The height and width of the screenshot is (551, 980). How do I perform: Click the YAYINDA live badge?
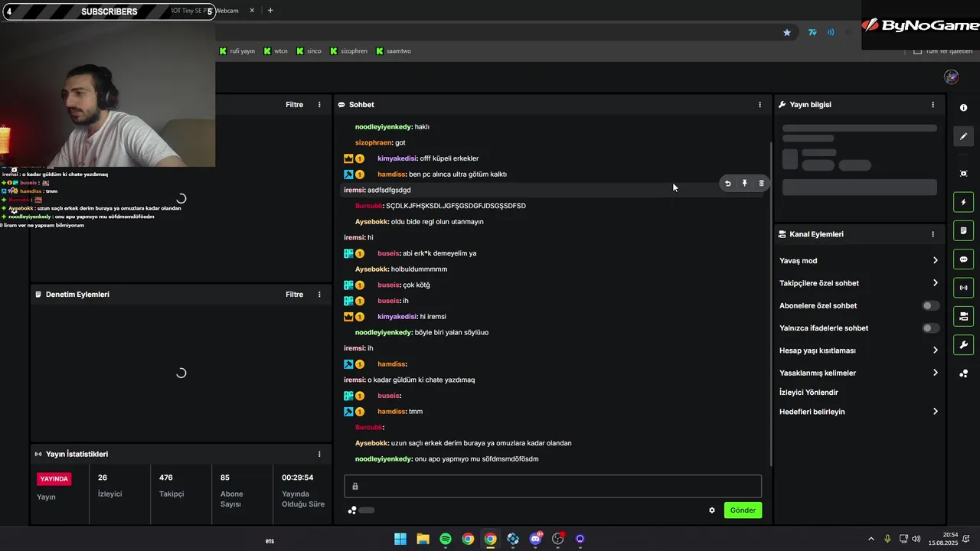[x=54, y=479]
